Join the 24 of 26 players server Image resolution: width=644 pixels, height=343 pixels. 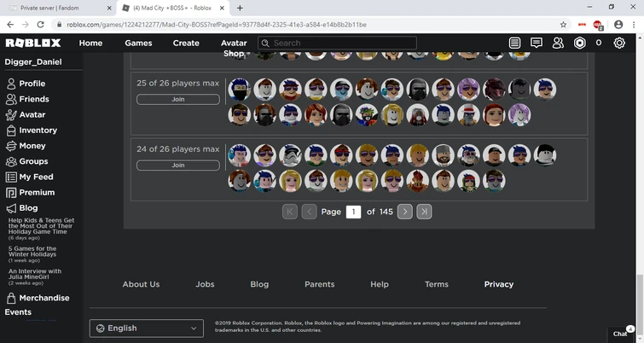pyautogui.click(x=178, y=166)
